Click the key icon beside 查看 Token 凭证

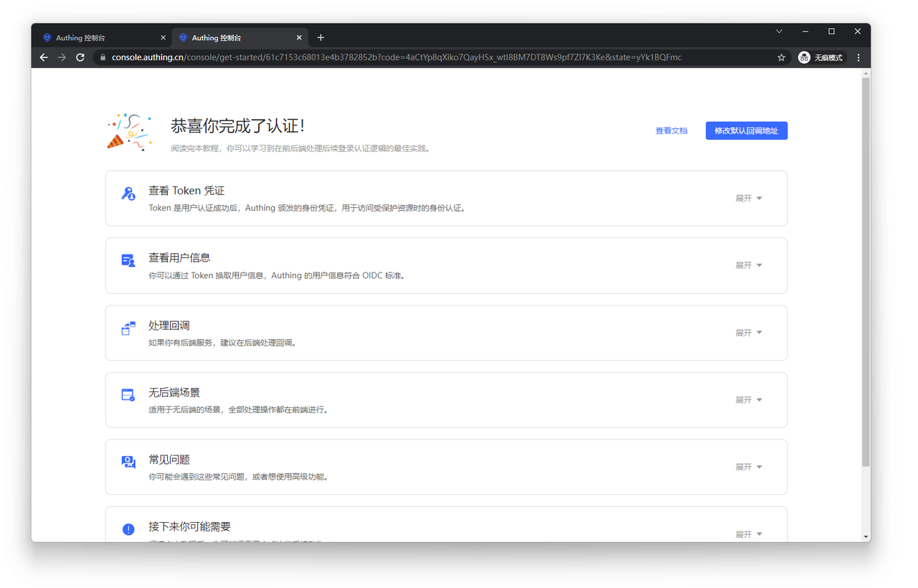128,194
